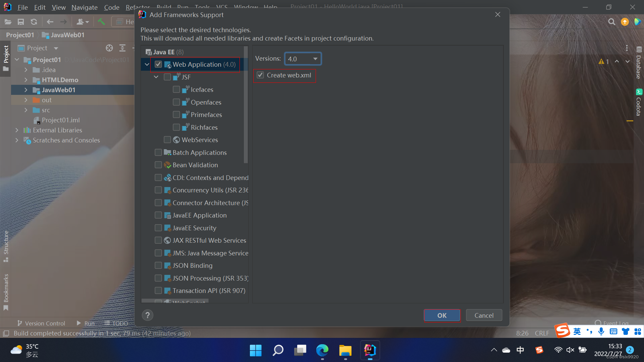The image size is (644, 362).
Task: Check the JavaEE Security checkbox
Action: (x=158, y=228)
